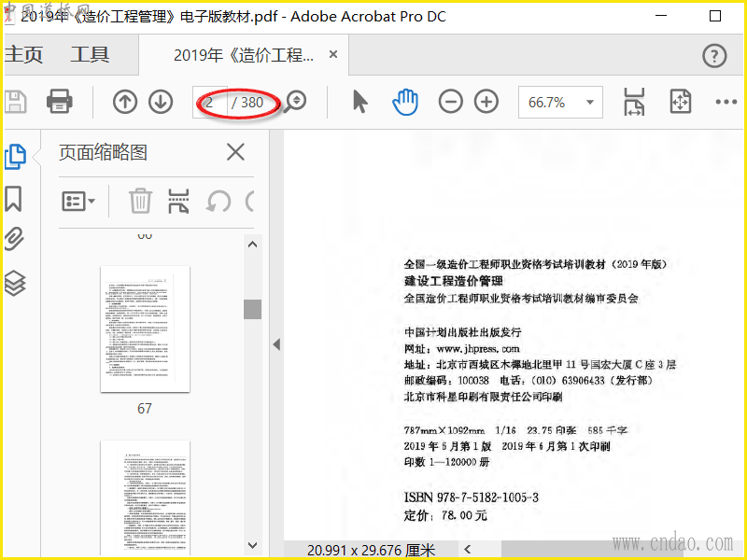The height and width of the screenshot is (560, 747).
Task: Go to next page arrow
Action: pyautogui.click(x=161, y=102)
